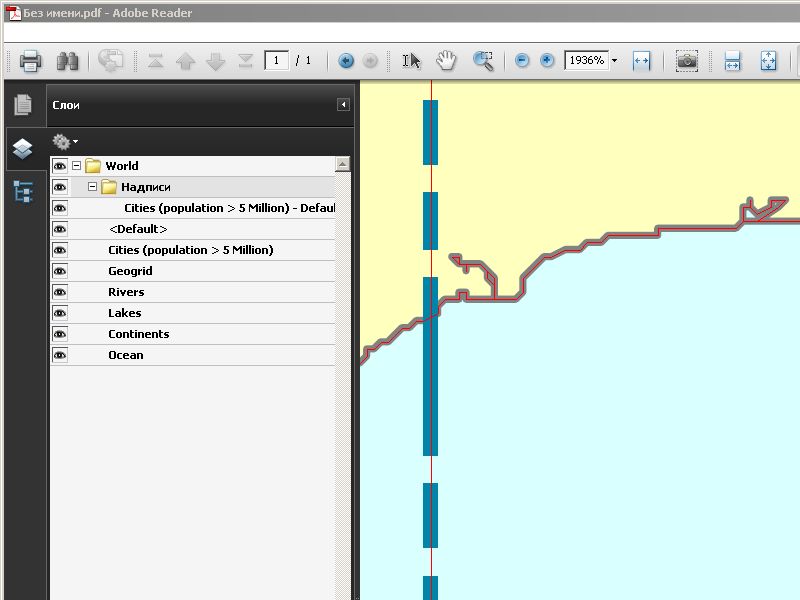800x600 pixels.
Task: Click the Print icon in the toolbar
Action: click(x=30, y=61)
